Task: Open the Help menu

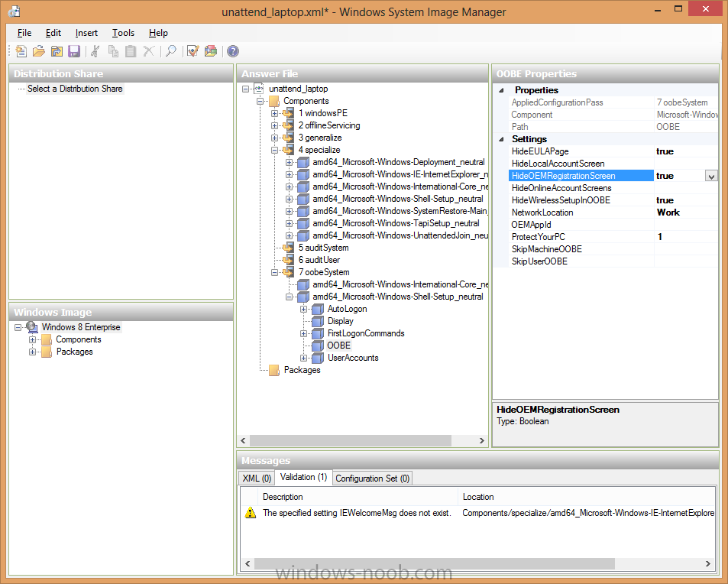Action: pos(158,33)
